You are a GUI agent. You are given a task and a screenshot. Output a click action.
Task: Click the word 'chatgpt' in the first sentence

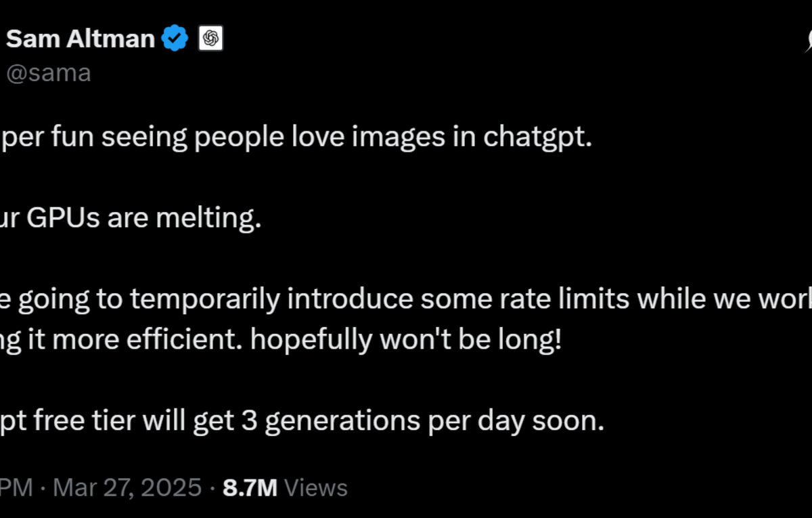(537, 138)
